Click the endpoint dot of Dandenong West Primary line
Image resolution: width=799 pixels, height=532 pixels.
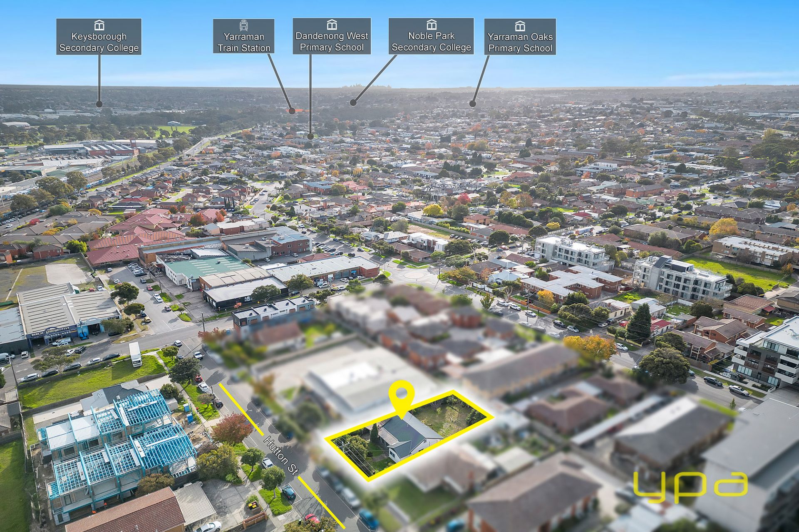(x=310, y=136)
